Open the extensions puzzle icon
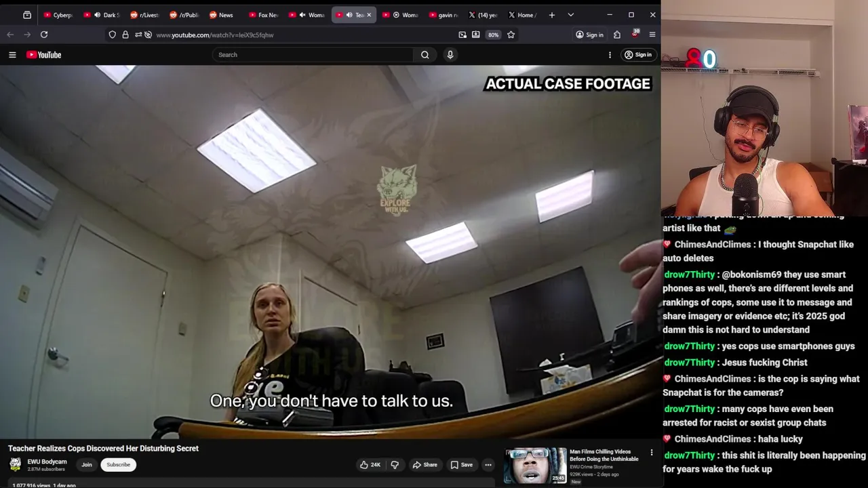 click(617, 35)
